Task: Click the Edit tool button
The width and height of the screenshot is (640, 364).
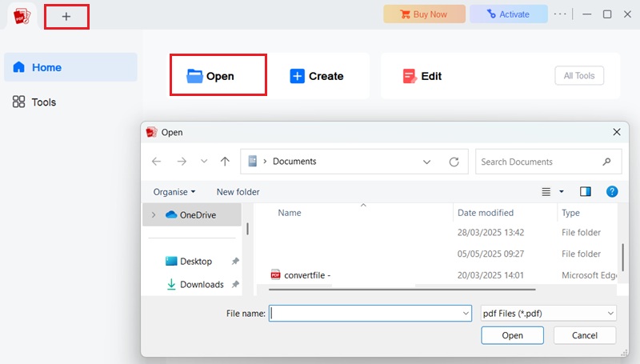Action: 422,76
